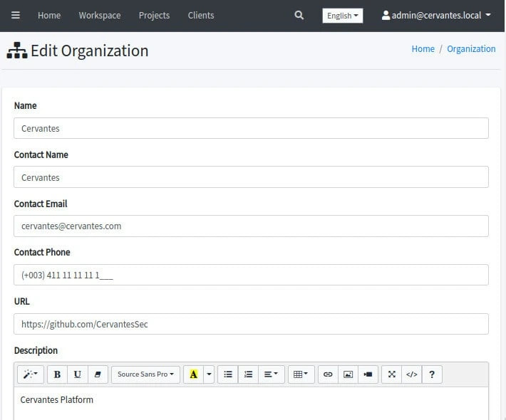This screenshot has height=420, width=506.
Task: Toggle fullscreen editor mode
Action: [x=391, y=374]
